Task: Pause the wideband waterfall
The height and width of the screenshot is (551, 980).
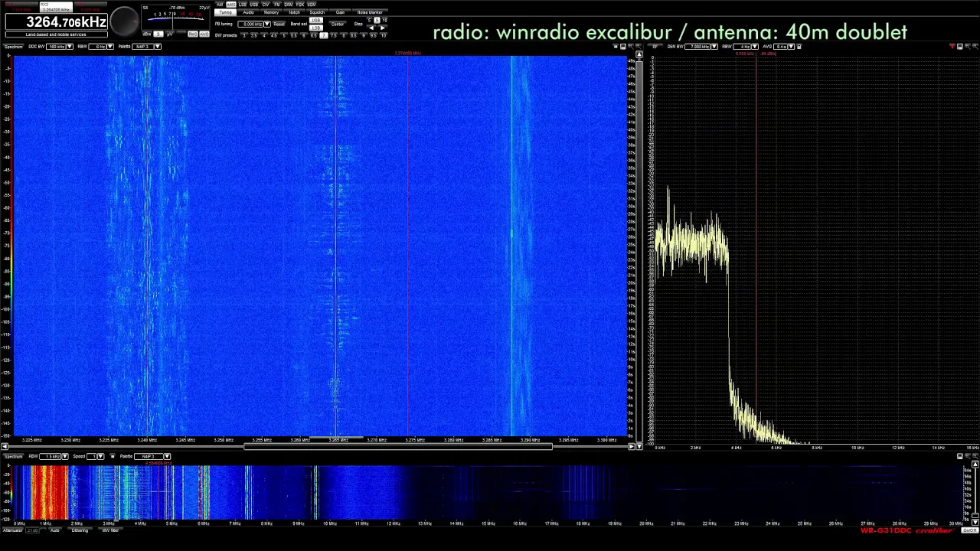Action: coord(113,456)
